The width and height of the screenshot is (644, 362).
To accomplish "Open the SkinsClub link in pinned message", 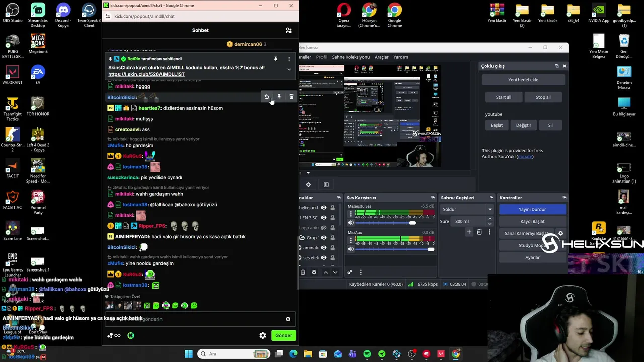I will coord(146,74).
